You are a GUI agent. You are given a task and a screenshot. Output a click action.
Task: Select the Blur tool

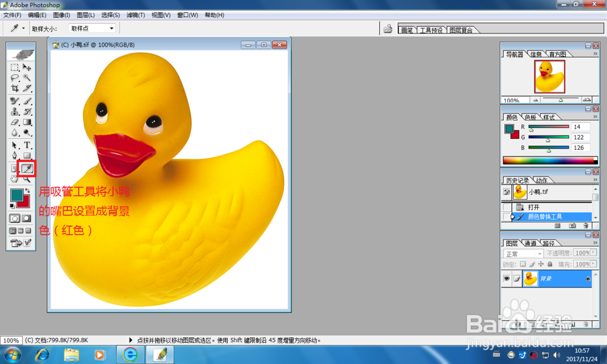click(15, 133)
